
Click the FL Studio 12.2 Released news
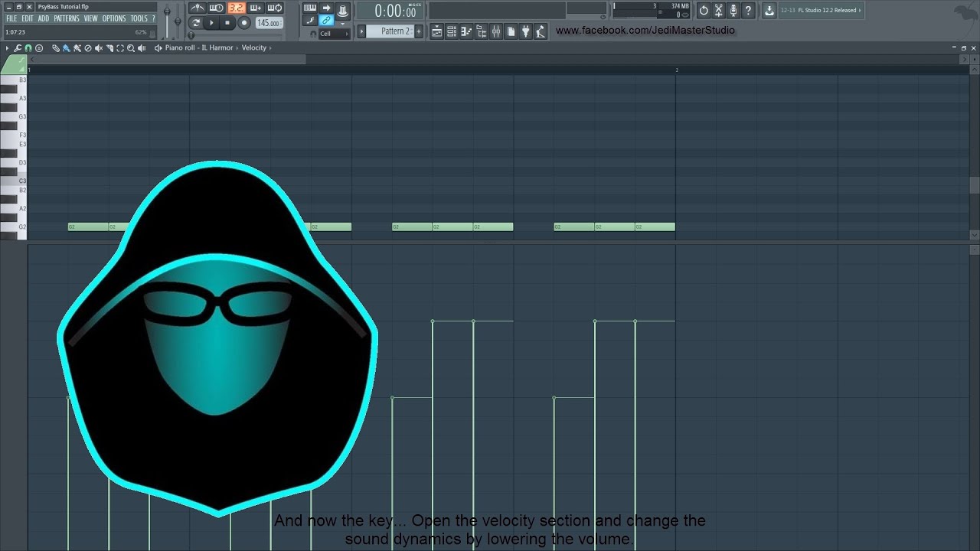(x=821, y=10)
